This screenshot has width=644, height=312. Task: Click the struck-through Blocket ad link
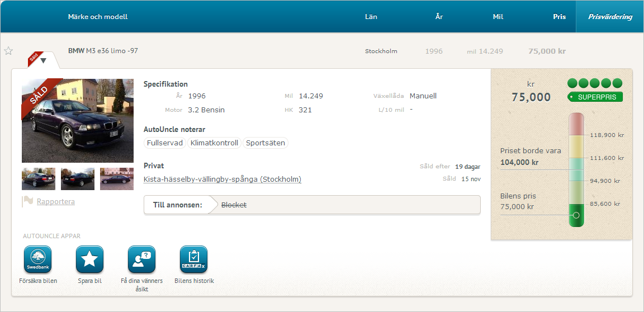(234, 205)
